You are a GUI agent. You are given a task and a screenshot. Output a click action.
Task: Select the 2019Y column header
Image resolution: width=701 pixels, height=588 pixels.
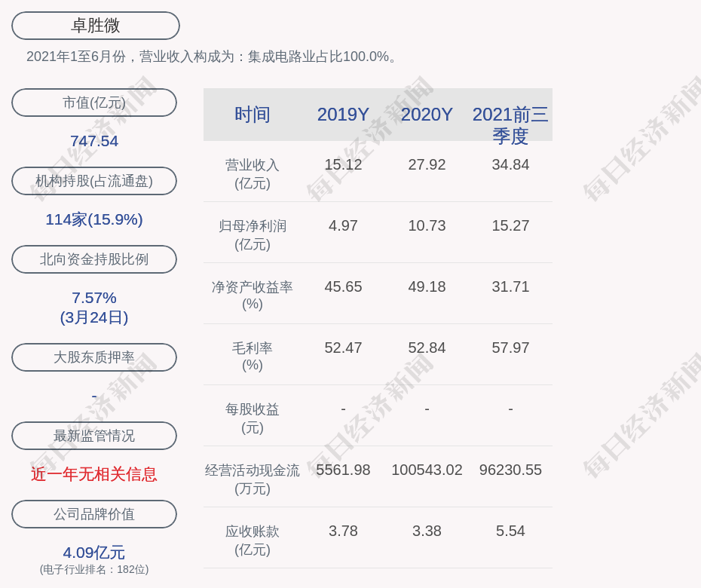point(343,115)
